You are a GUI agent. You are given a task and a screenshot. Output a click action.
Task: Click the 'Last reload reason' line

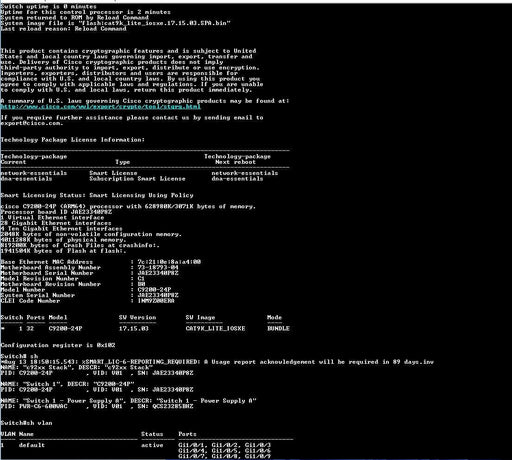[63, 29]
